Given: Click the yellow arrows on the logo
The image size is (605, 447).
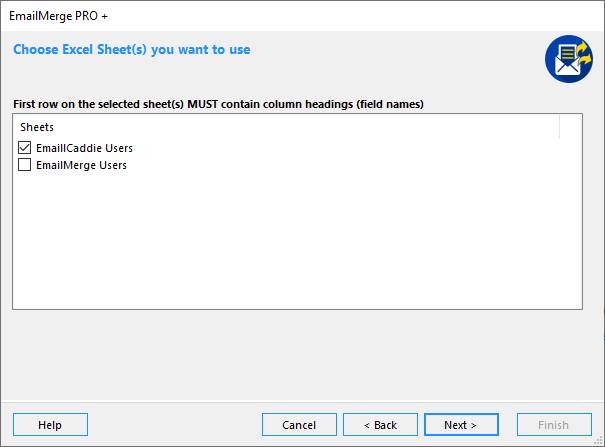Looking at the screenshot, I should pos(584,53).
